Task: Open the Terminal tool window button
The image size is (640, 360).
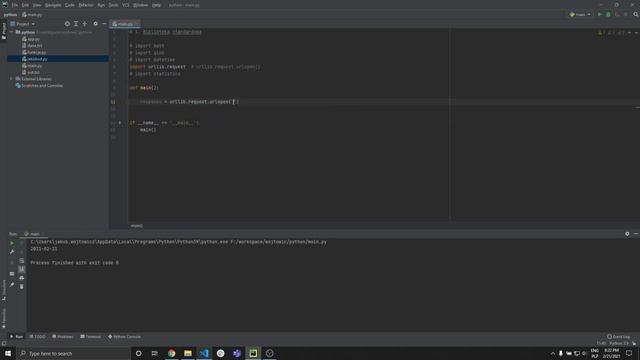Action: pos(91,337)
